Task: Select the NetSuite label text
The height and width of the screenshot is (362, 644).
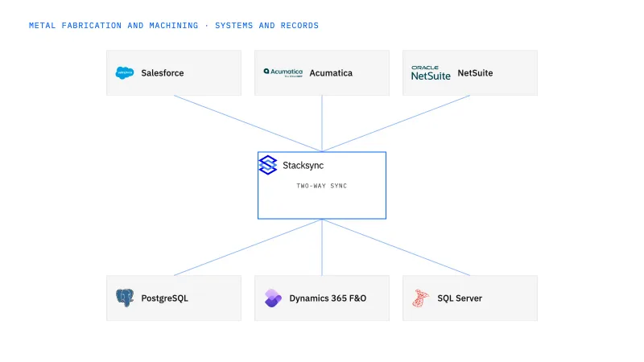Action: click(x=475, y=73)
